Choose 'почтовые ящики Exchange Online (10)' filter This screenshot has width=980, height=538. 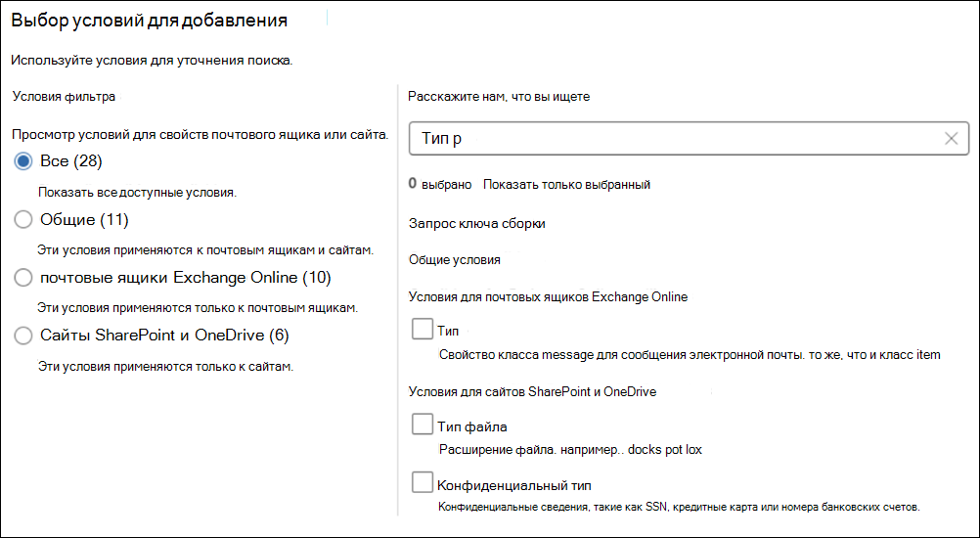[x=23, y=278]
